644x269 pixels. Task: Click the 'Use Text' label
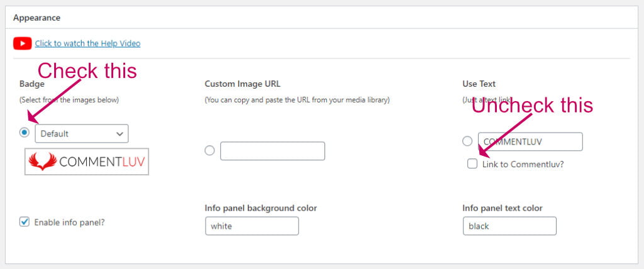[x=479, y=84]
